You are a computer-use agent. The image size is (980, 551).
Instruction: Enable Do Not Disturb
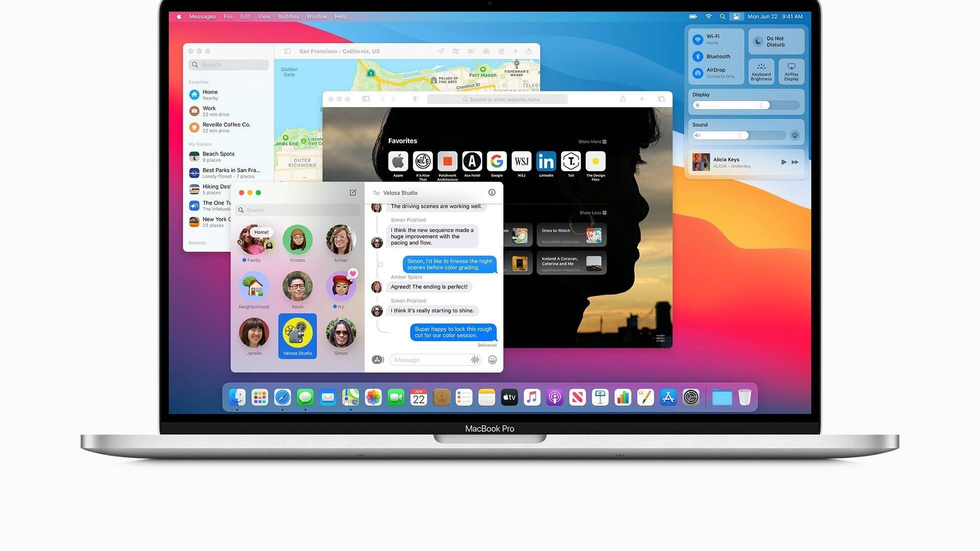[758, 41]
